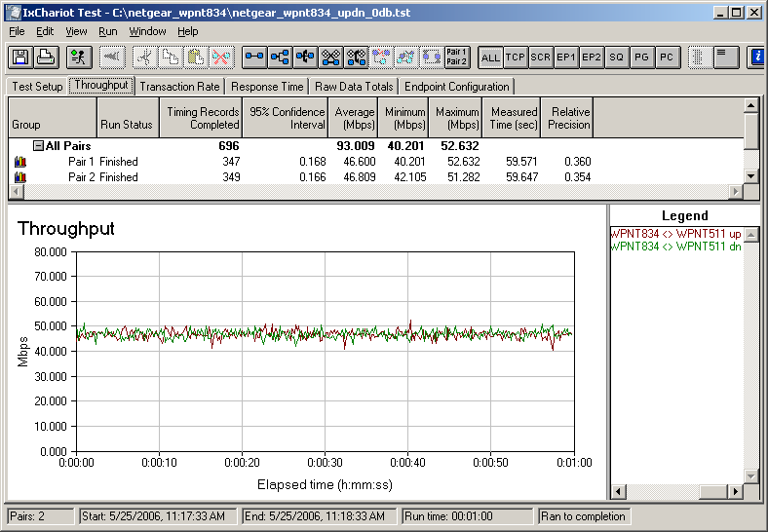The height and width of the screenshot is (532, 768).
Task: Click Pair 2 average value 46.809
Action: point(360,177)
